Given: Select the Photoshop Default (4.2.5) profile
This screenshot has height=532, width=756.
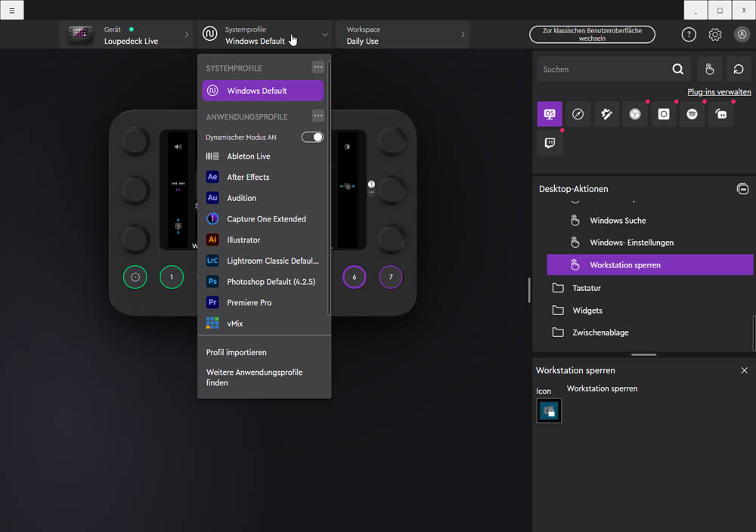Looking at the screenshot, I should (263, 282).
